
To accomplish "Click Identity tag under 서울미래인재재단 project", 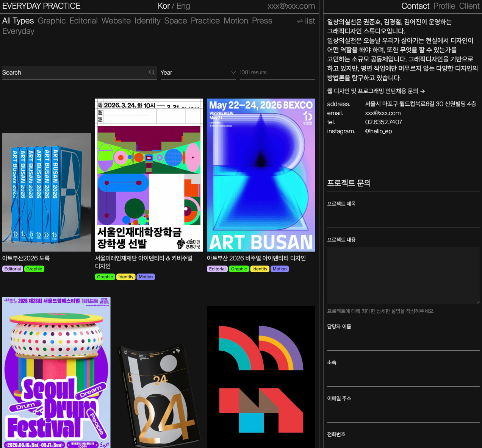I will (x=126, y=277).
